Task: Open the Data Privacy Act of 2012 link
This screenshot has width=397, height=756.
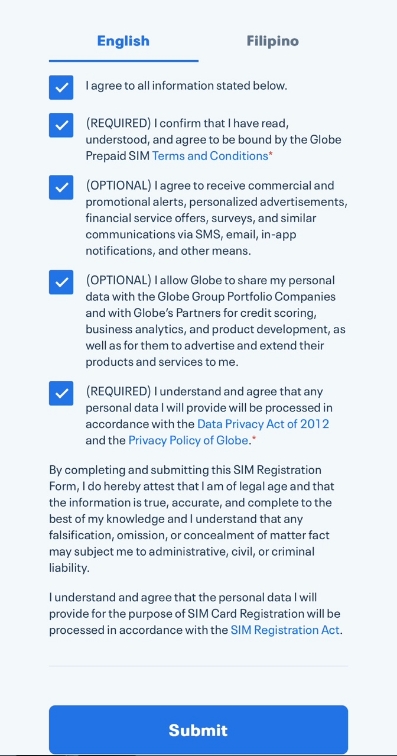Action: (x=263, y=424)
